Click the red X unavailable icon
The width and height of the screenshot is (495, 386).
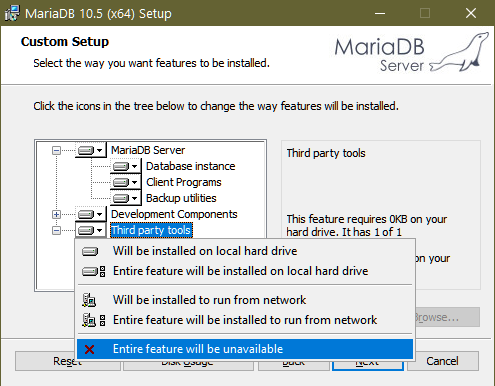click(x=89, y=349)
